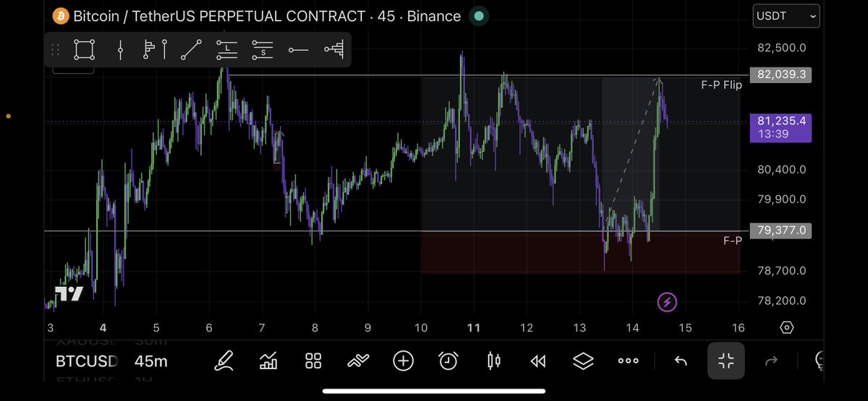Image resolution: width=868 pixels, height=401 pixels.
Task: Exit fullscreen mode
Action: [726, 361]
